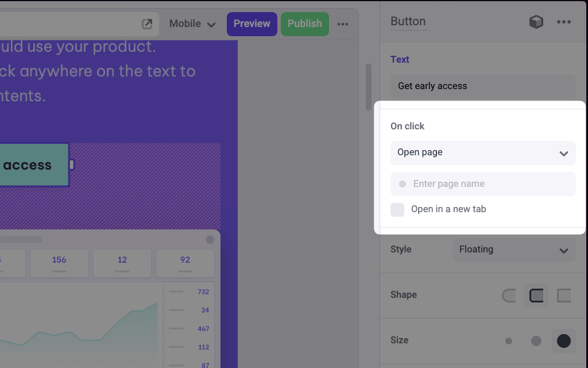Click the Preview button
This screenshot has height=368, width=588.
pyautogui.click(x=252, y=24)
